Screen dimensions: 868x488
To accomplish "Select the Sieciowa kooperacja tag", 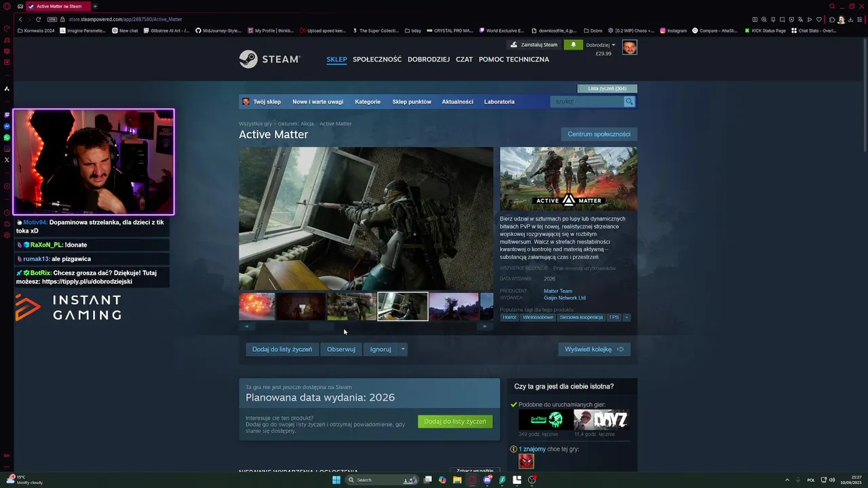I will coord(581,317).
